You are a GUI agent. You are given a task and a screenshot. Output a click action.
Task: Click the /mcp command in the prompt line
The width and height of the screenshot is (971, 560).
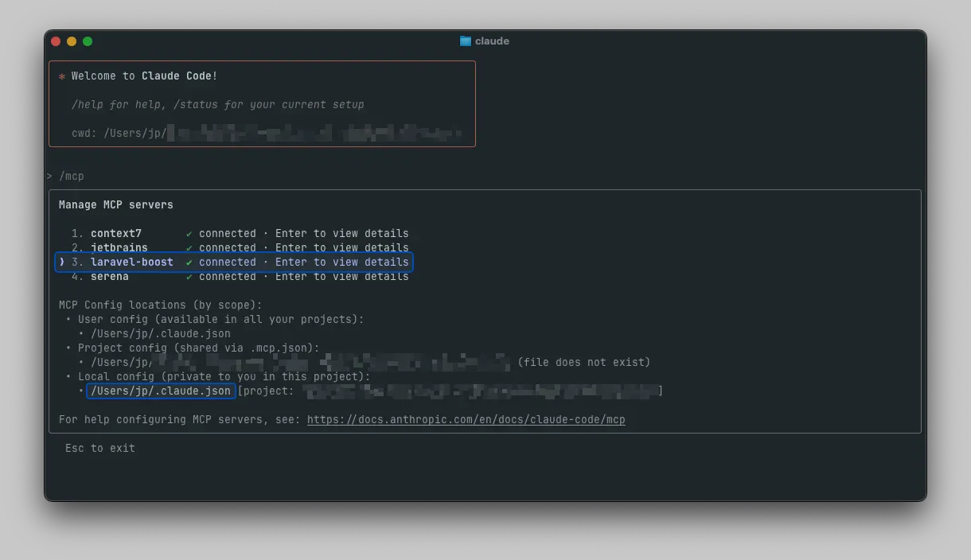tap(72, 176)
